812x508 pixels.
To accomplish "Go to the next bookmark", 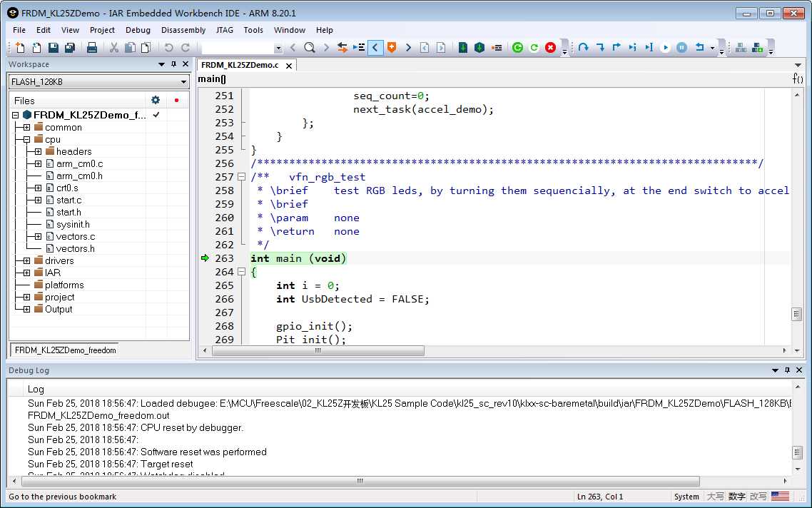I will tap(409, 48).
